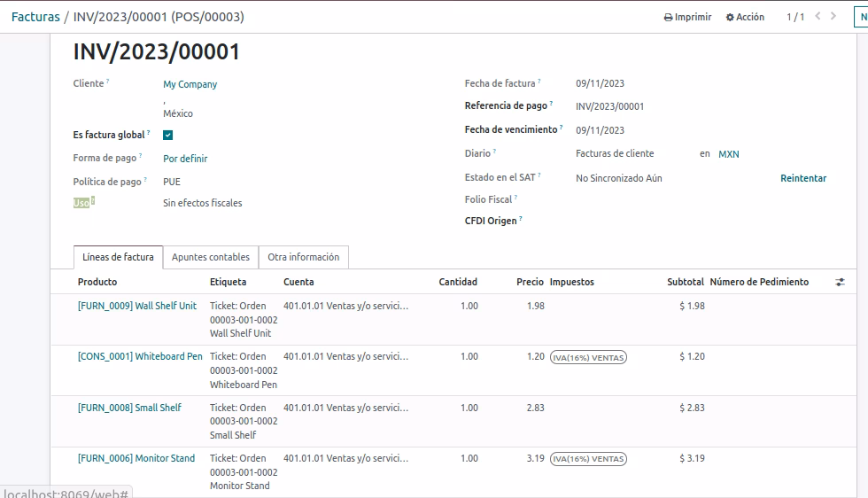Open Uso Sin efectos fiscales selector
The image size is (868, 498).
(x=202, y=203)
